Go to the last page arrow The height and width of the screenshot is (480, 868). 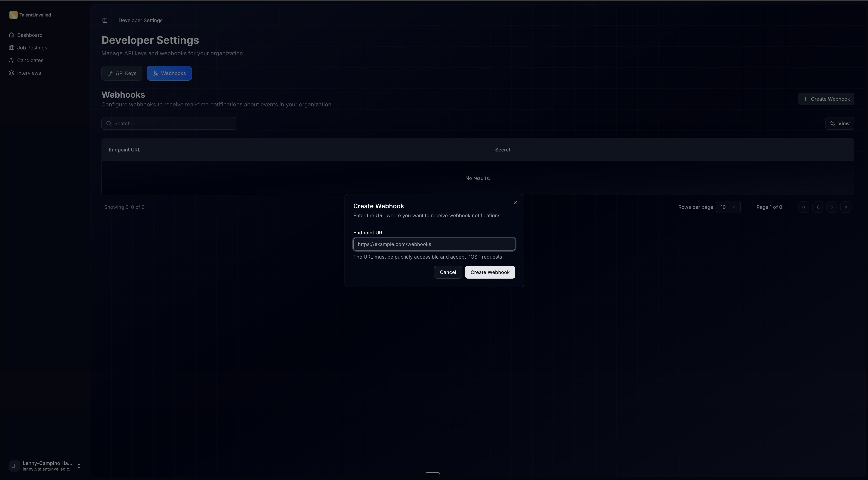846,207
